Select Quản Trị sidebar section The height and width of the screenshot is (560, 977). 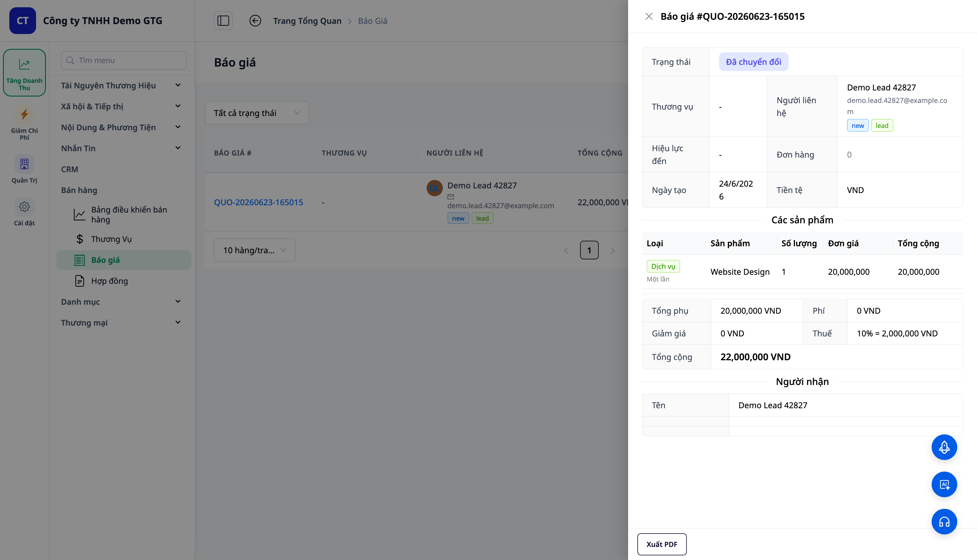[x=24, y=170]
